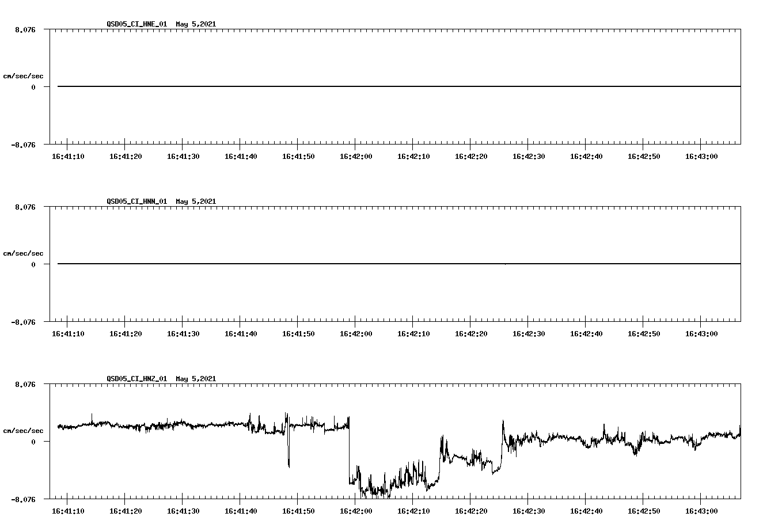Select the QSD05_CI_HNZ_01 channel label
Viewport: 782px width, 532px height.
(136, 379)
